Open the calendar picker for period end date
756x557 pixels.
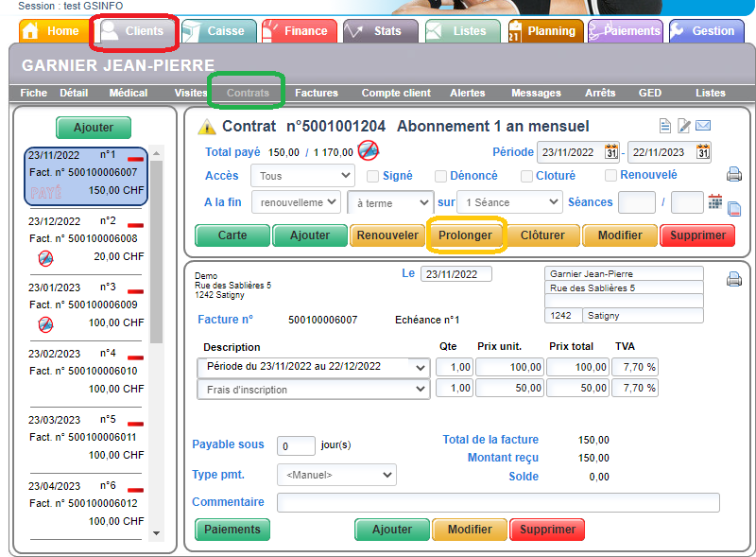(703, 152)
